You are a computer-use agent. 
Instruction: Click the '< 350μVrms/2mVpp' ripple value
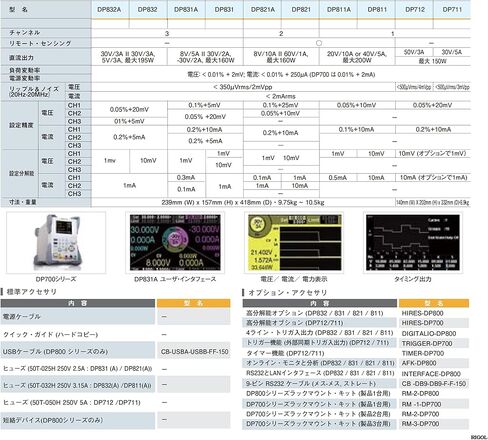pyautogui.click(x=243, y=87)
